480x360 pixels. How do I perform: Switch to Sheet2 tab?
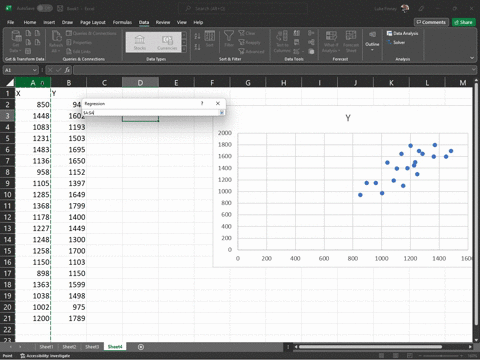click(x=69, y=347)
